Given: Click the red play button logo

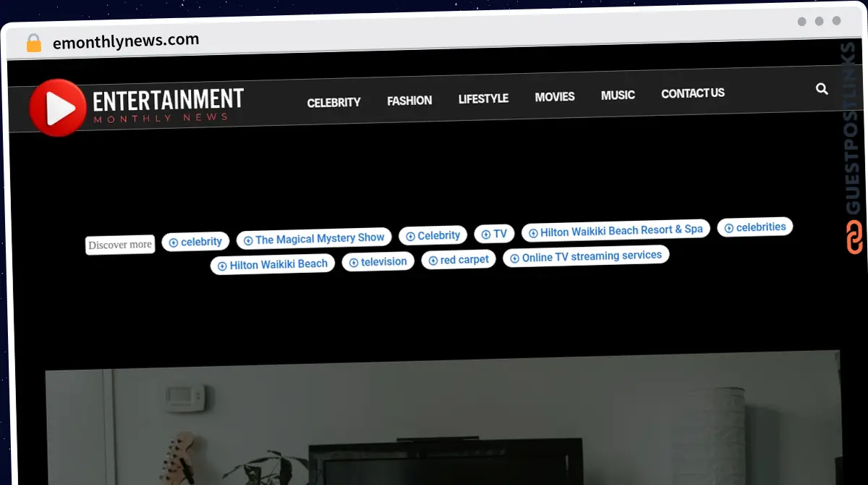Looking at the screenshot, I should [57, 108].
